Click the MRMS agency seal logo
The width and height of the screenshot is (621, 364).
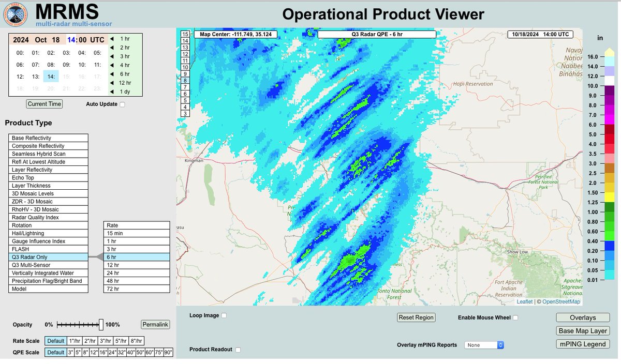point(15,13)
